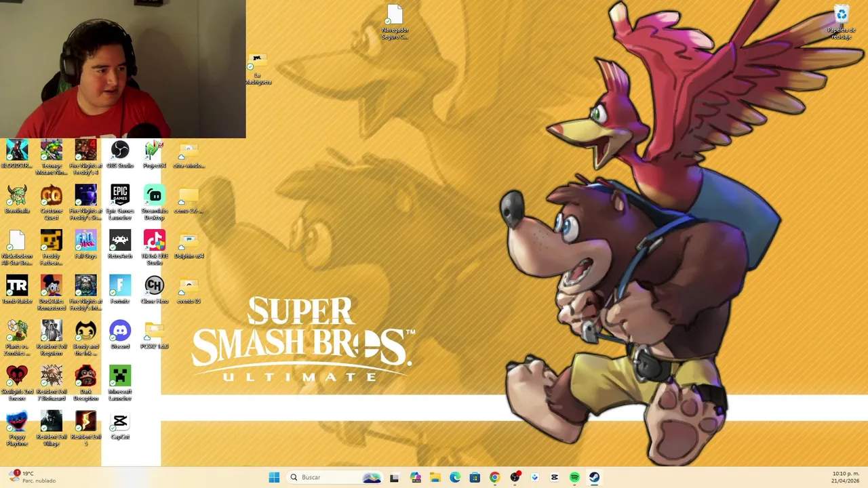The height and width of the screenshot is (488, 868).
Task: Select the Navegador Seguro file icon
Action: pos(395,22)
